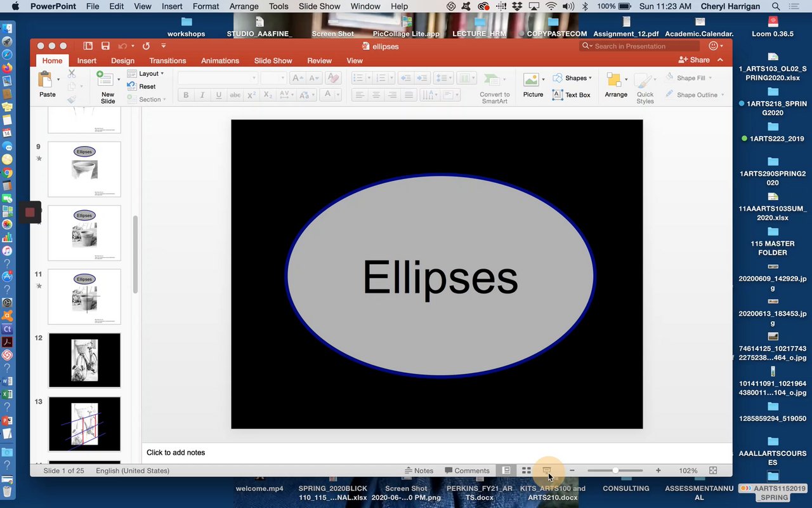Viewport: 812px width, 508px height.
Task: Switch to Slide Sorter view
Action: tap(527, 471)
